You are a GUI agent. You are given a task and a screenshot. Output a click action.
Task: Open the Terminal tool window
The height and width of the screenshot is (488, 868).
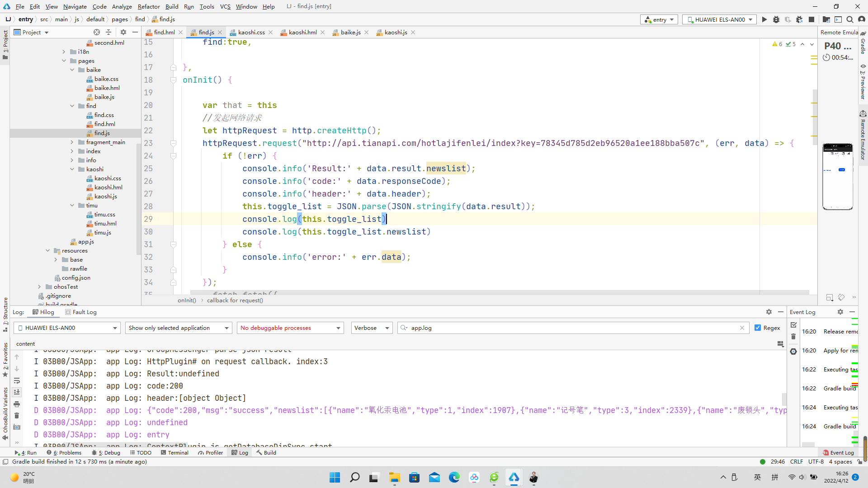(x=175, y=452)
